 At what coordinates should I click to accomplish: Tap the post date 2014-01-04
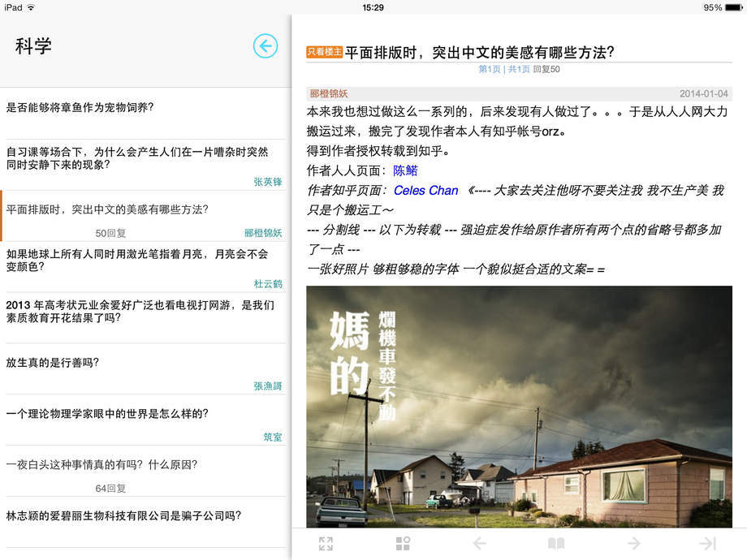point(704,94)
